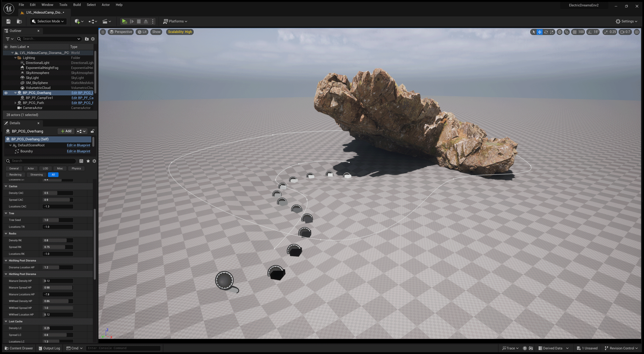Save the current level with the floppy icon
The image size is (644, 354).
(8, 21)
